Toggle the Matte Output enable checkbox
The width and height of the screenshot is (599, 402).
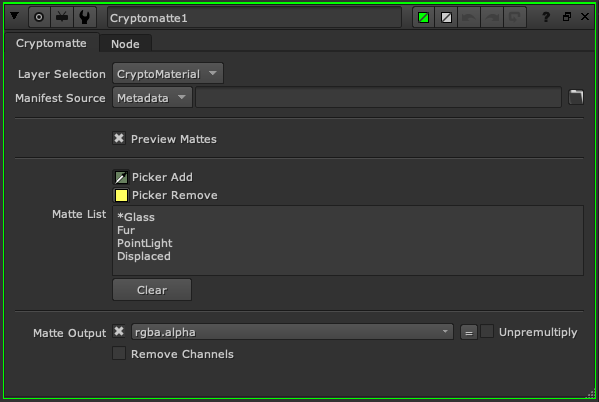pyautogui.click(x=119, y=331)
